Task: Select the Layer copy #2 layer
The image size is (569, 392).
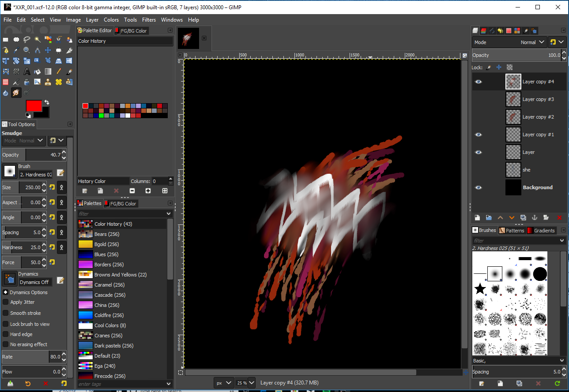Action: 538,117
